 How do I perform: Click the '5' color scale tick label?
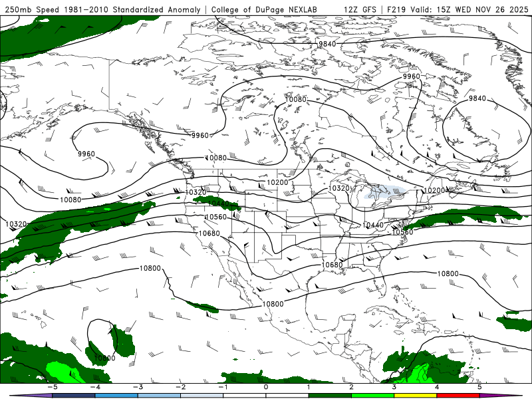(x=479, y=387)
